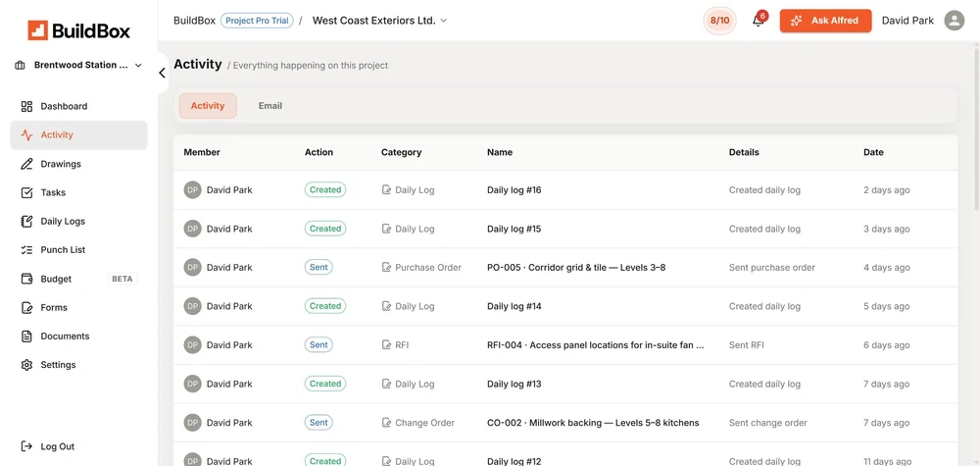Click Daily Log icon in log #16 row
The height and width of the screenshot is (466, 980).
coord(386,190)
